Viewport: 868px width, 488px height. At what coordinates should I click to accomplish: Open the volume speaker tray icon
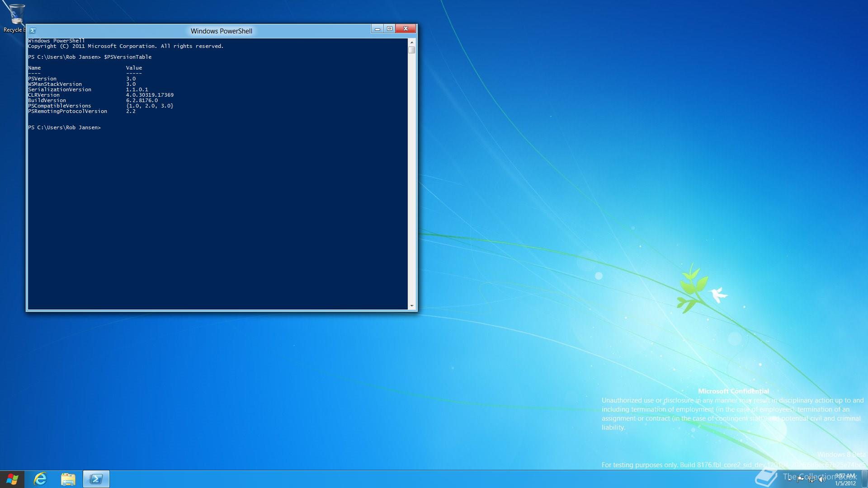(x=822, y=479)
